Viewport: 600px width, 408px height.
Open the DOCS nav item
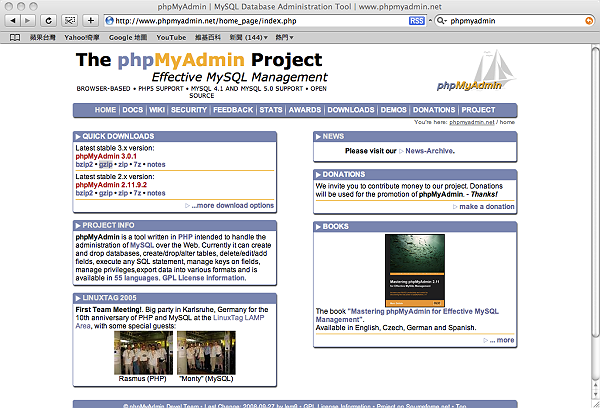[x=132, y=110]
